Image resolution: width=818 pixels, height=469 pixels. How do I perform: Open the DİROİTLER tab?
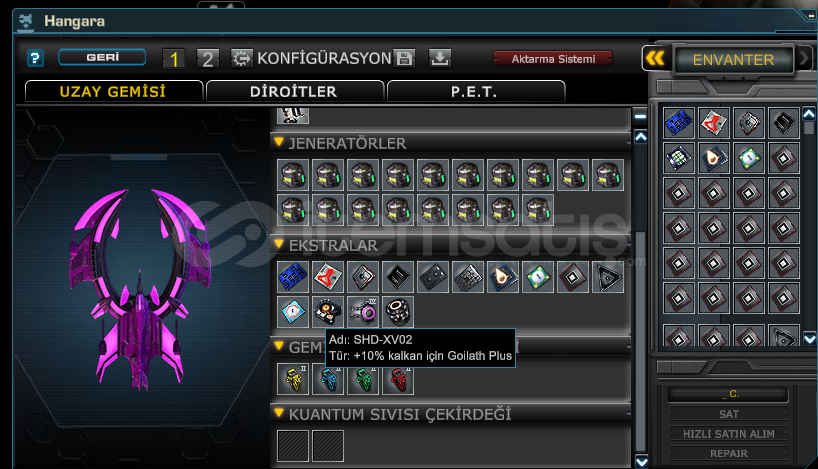pos(295,91)
